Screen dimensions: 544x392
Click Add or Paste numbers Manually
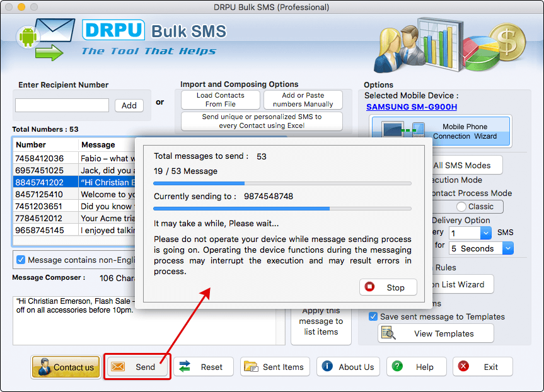[x=303, y=100]
